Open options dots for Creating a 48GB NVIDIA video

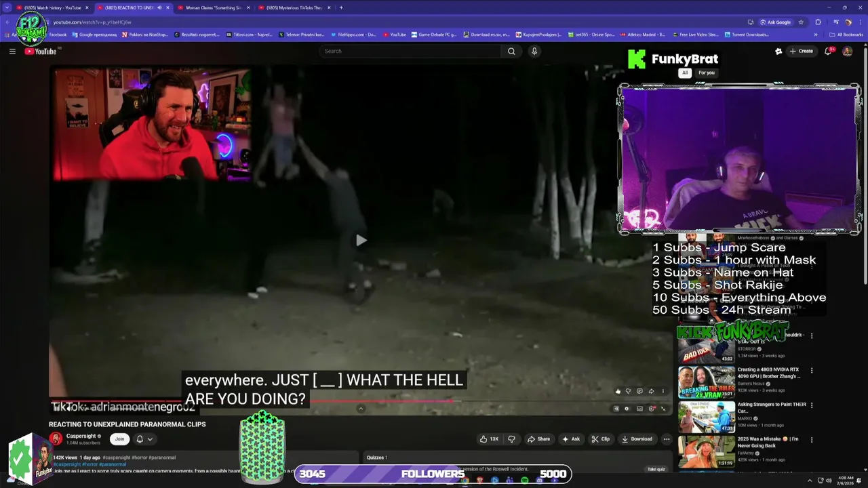811,371
